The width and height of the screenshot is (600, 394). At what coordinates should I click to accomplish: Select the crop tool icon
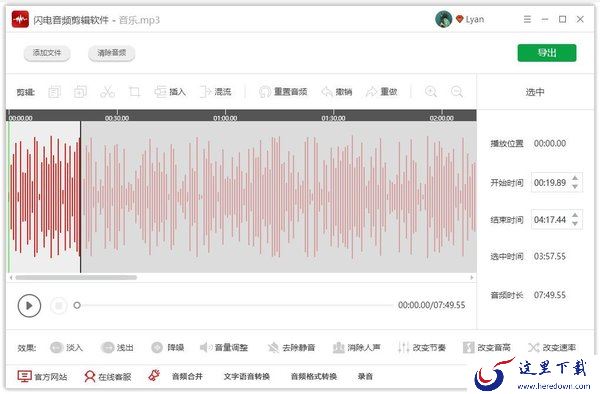[x=134, y=92]
